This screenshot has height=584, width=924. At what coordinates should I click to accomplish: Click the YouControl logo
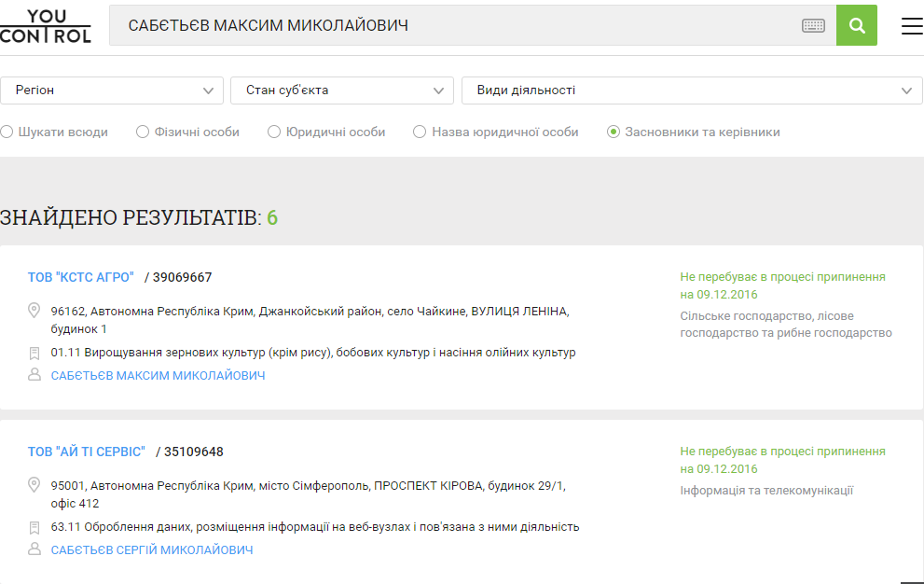[x=46, y=25]
